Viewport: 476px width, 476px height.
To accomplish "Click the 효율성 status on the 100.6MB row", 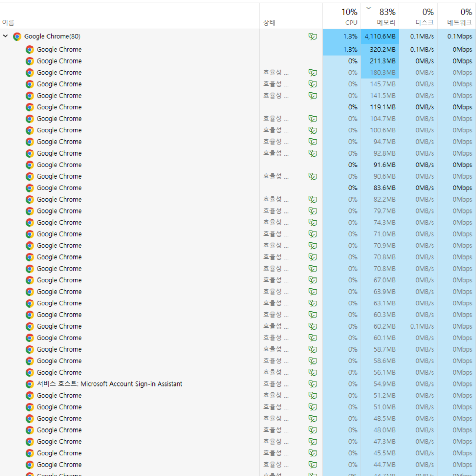I will tap(276, 130).
